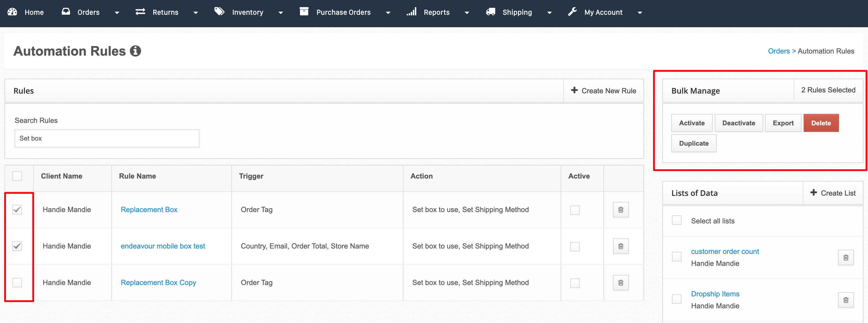Delete the Dropship Items list

coord(846,300)
